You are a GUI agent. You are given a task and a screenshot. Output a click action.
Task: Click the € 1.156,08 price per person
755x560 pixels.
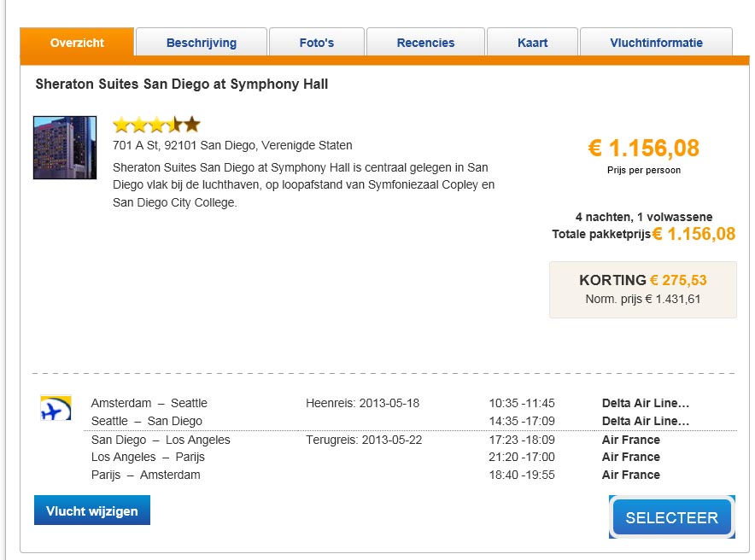point(643,149)
